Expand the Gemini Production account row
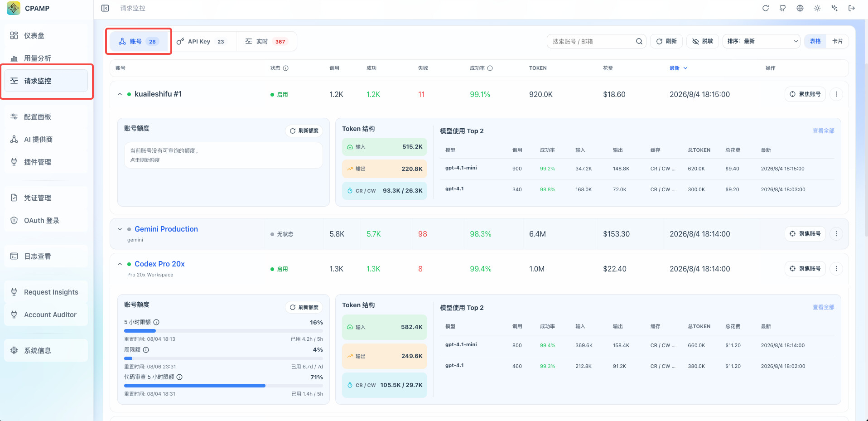 pos(120,229)
